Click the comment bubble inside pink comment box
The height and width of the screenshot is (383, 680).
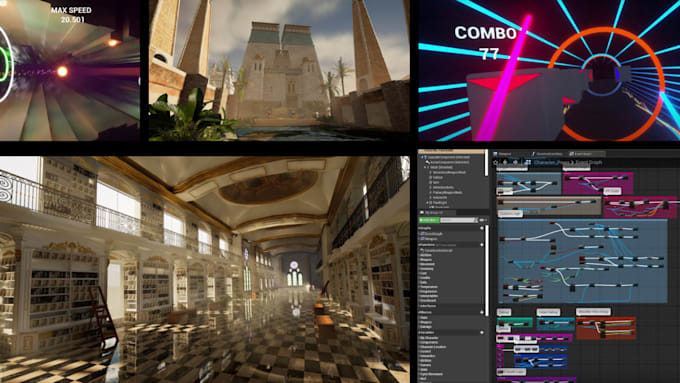point(612,191)
